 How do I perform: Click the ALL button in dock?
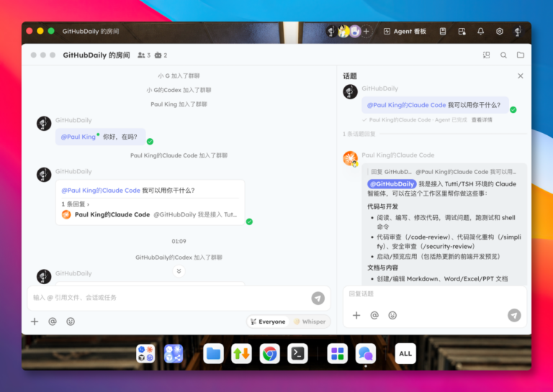[x=405, y=354]
